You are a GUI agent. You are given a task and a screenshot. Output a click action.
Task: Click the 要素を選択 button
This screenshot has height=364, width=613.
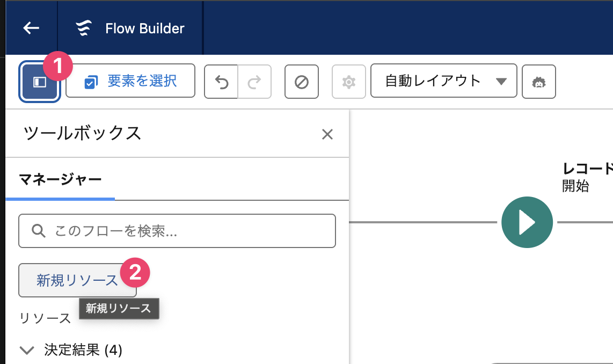130,81
